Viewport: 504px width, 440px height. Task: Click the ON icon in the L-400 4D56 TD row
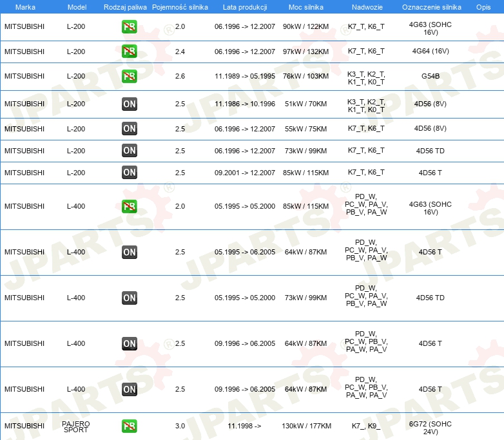click(x=130, y=298)
